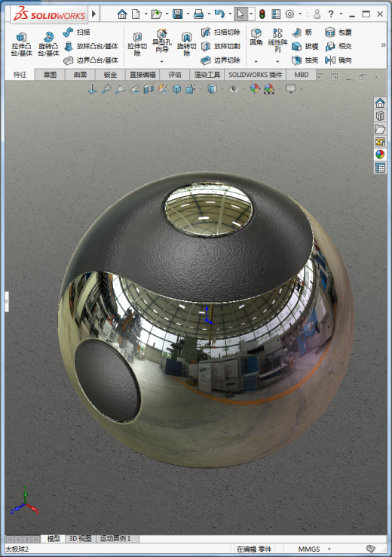The height and width of the screenshot is (557, 392).
Task: Click the Home icon in title bar
Action: tap(122, 14)
